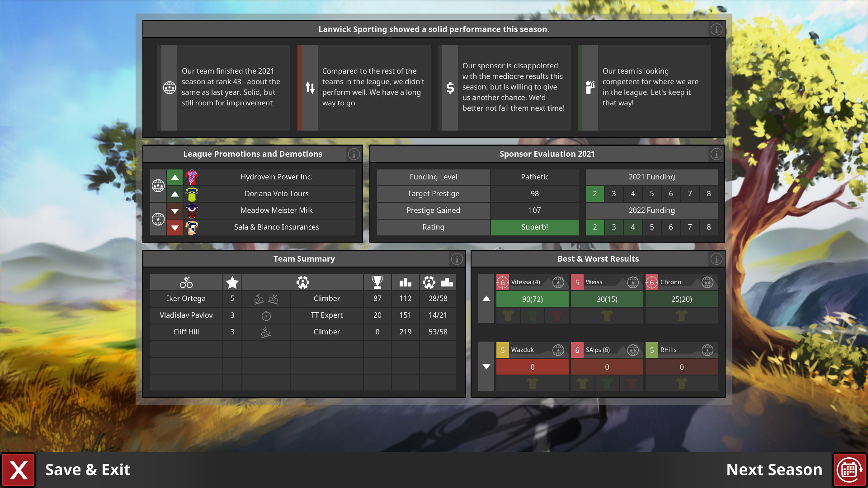
Task: Click the cyclist column header icon
Action: pos(186,282)
